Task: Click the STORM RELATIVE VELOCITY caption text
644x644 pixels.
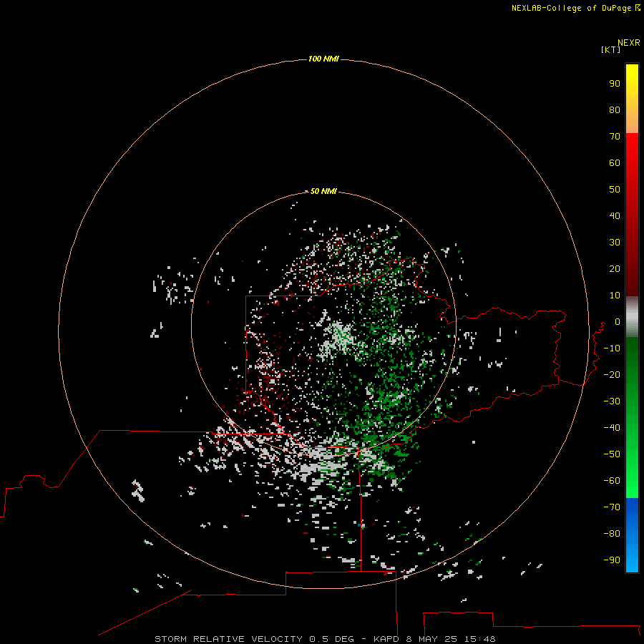Action: pos(228,639)
